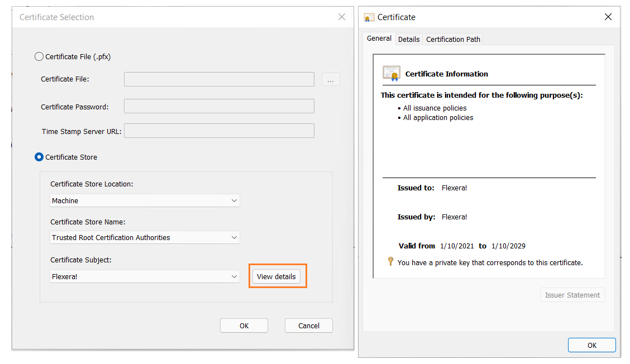Click the View details button
This screenshot has height=364, width=630.
point(276,276)
